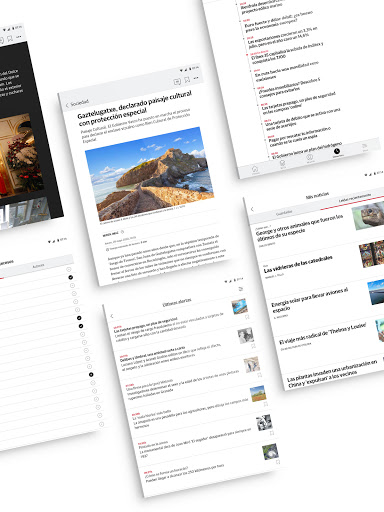The image size is (384, 512).
Task: Select the Leídas recientemente tab
Action: 355,198
